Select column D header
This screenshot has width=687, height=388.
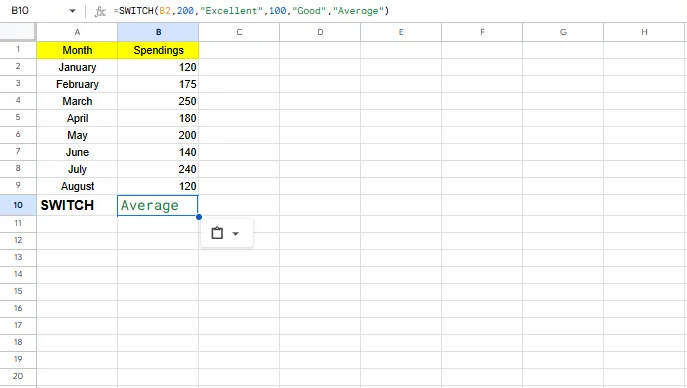[320, 32]
